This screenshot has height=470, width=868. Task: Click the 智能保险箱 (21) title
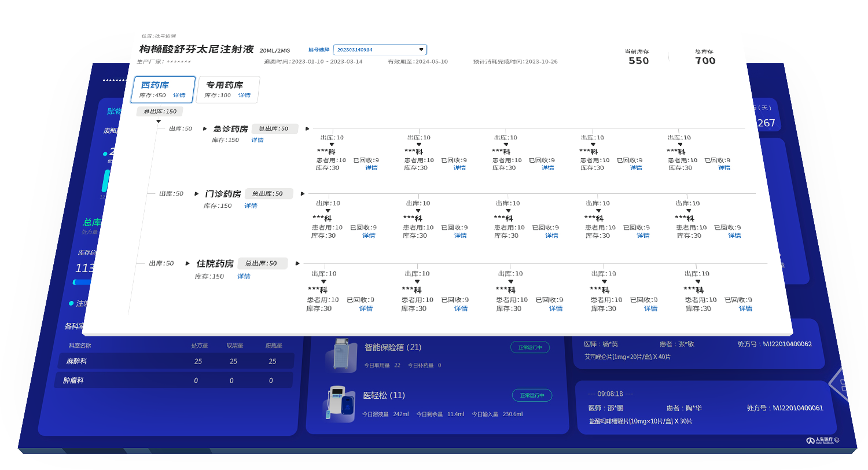(x=393, y=348)
